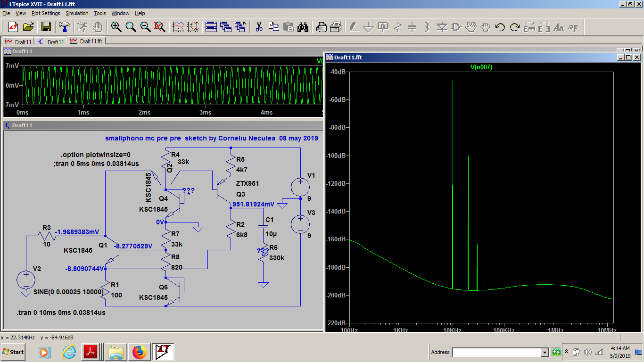Switch to the Draft11.fft tab

click(87, 41)
